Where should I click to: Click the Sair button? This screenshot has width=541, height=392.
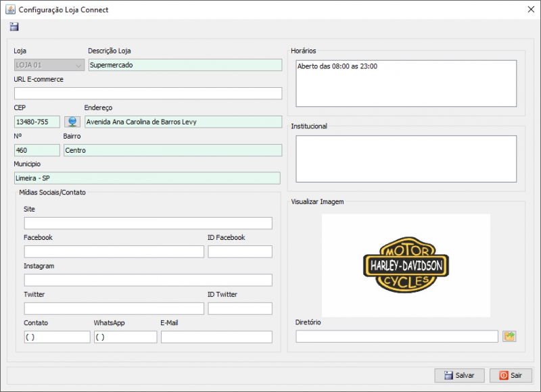coord(511,376)
